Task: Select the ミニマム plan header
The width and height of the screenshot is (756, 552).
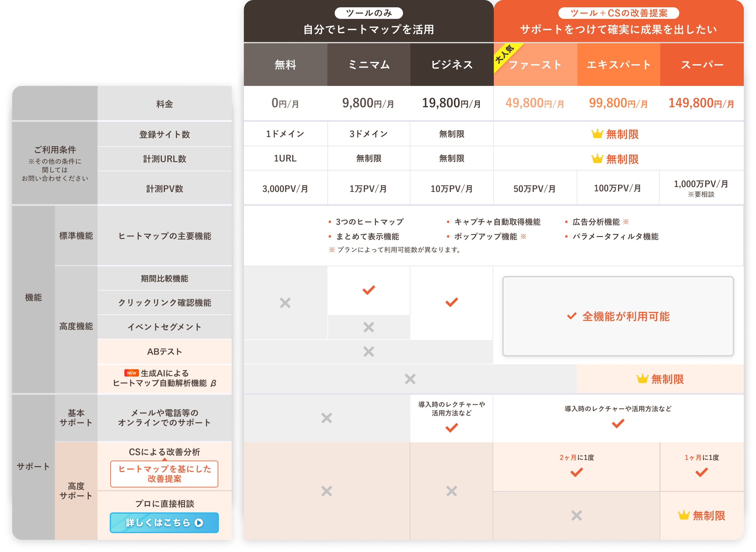Action: 369,65
